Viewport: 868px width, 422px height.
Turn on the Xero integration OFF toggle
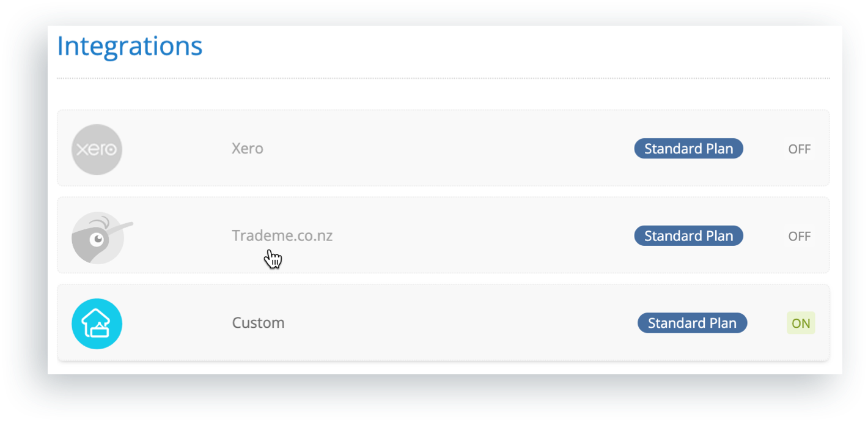coord(799,149)
